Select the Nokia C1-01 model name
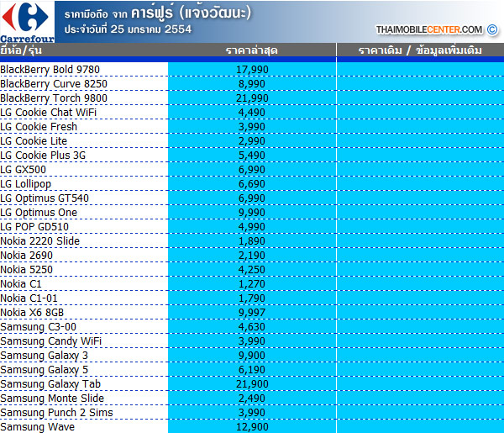The height and width of the screenshot is (433, 504). 29,298
